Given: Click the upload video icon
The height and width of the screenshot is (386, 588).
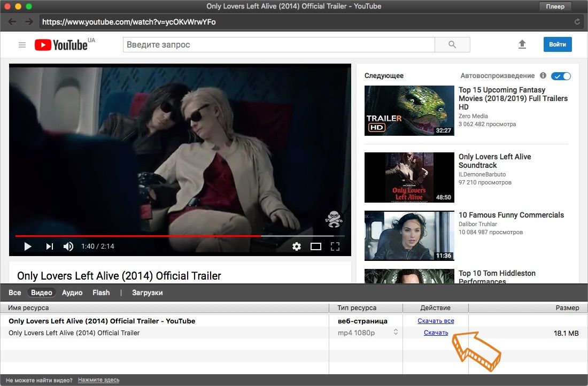Looking at the screenshot, I should [x=522, y=44].
